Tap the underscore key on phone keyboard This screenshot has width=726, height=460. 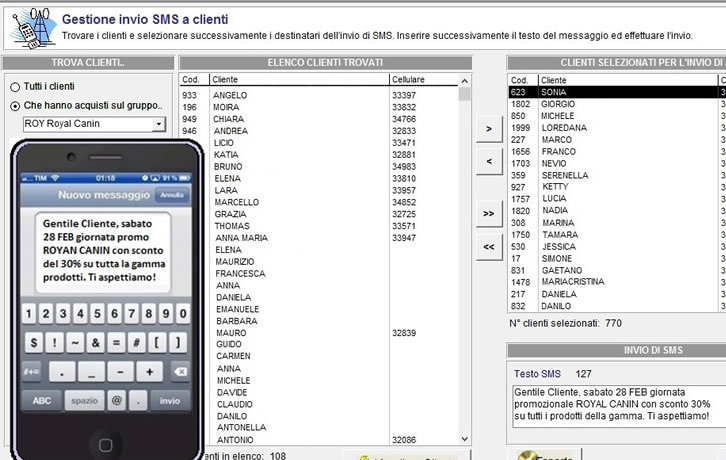click(91, 372)
